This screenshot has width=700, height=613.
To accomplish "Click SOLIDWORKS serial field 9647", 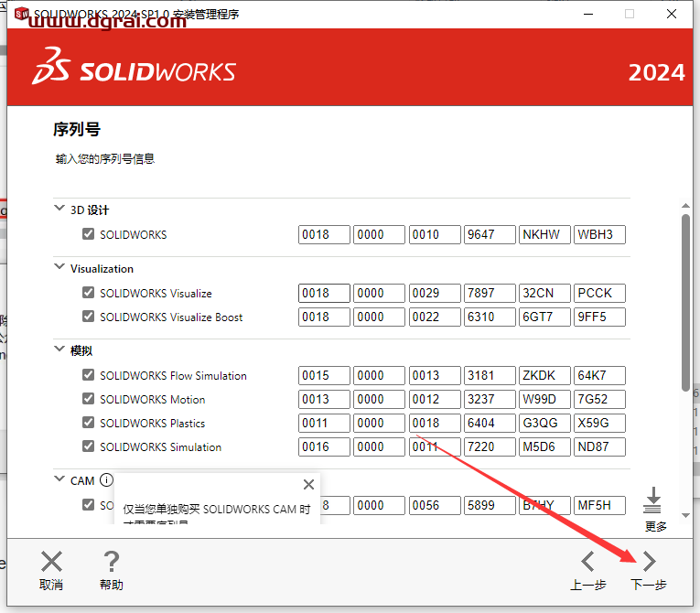I will 490,234.
